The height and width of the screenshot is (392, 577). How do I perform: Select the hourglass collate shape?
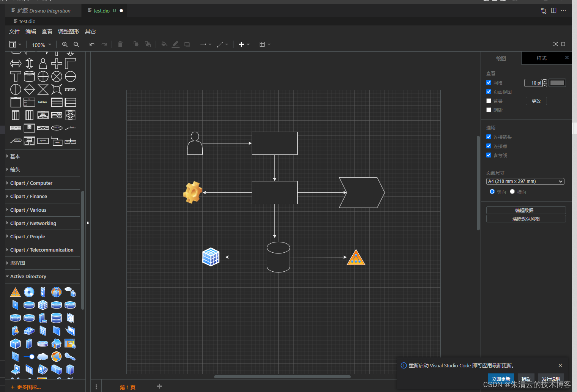[43, 90]
